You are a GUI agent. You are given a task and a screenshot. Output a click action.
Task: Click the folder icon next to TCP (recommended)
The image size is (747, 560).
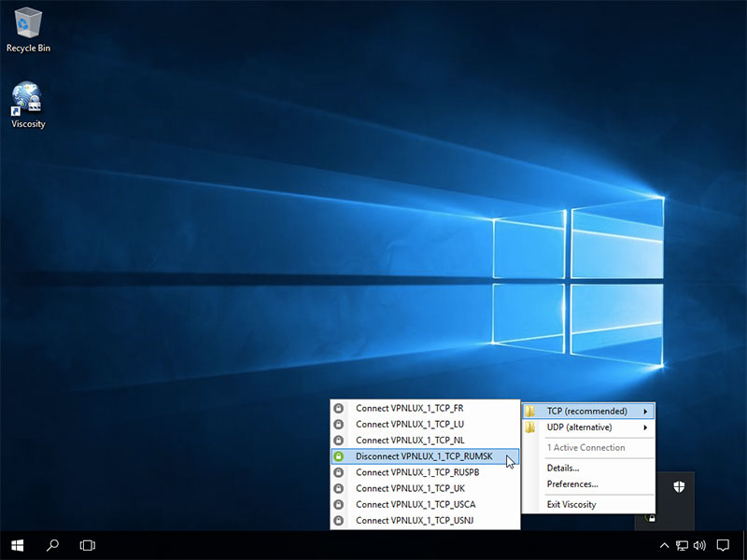(x=530, y=411)
